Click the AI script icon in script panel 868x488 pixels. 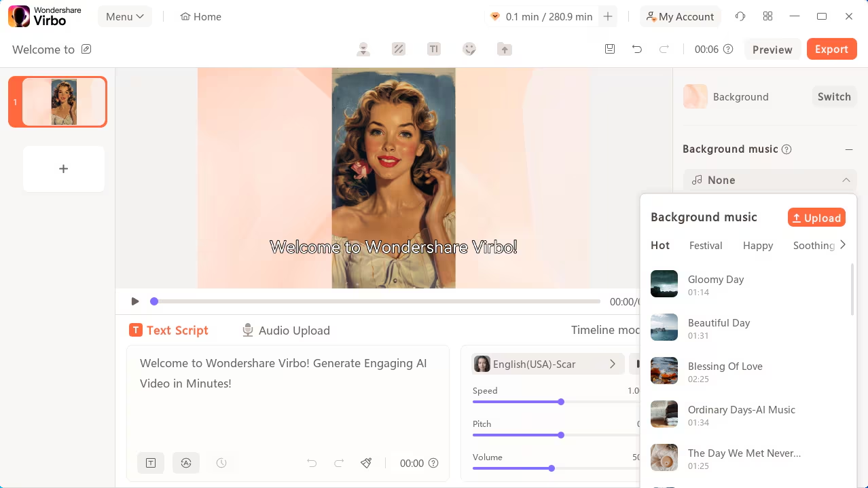[186, 463]
